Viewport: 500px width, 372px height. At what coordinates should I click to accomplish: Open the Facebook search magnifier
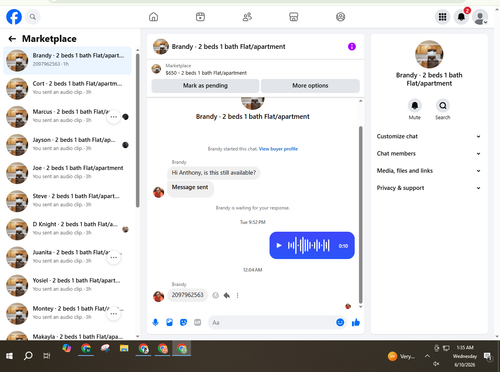[33, 17]
